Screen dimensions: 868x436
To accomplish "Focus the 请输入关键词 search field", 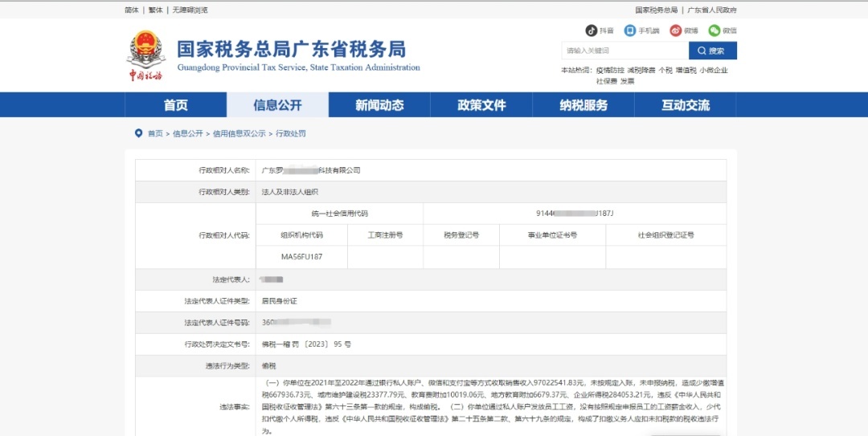I will [x=625, y=51].
